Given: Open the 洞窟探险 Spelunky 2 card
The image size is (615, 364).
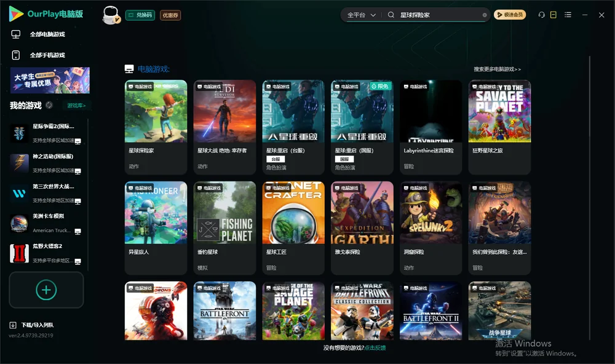Looking at the screenshot, I should coord(430,228).
